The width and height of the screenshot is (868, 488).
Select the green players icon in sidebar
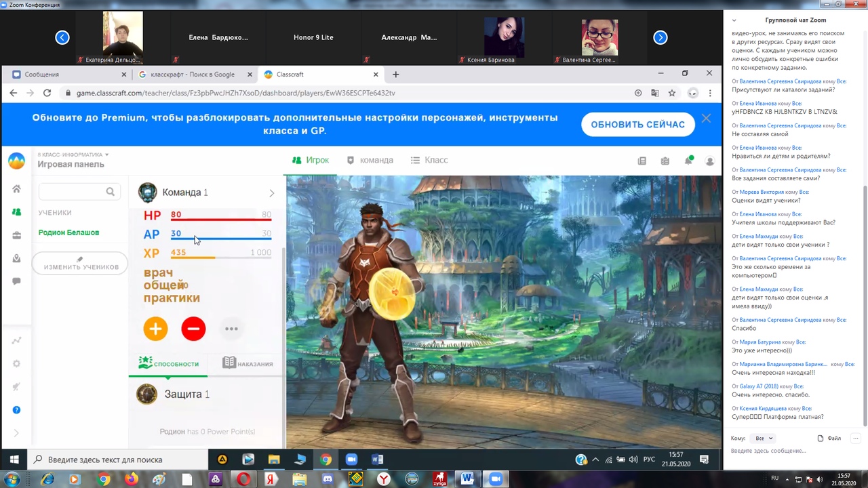coord(16,212)
